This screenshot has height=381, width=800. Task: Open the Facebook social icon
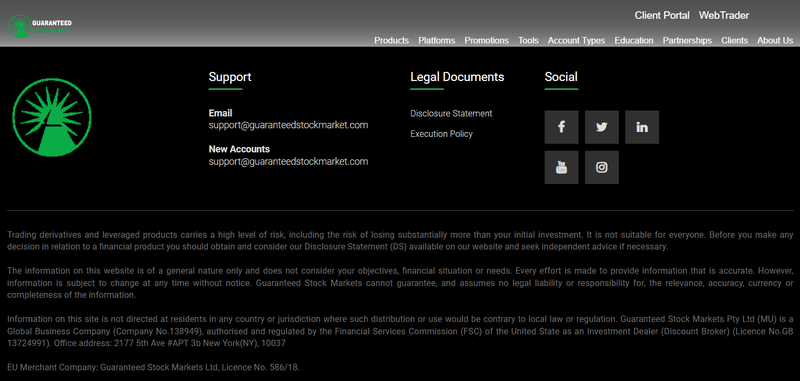pyautogui.click(x=561, y=127)
